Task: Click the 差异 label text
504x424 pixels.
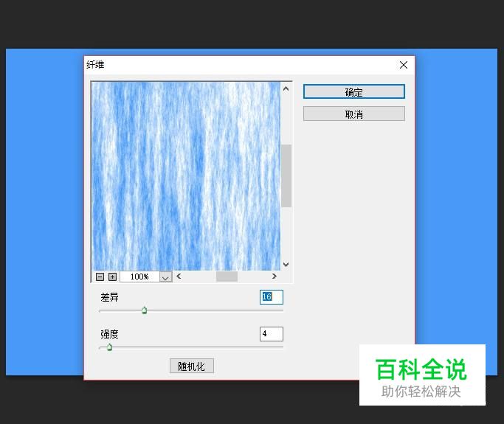Action: click(110, 297)
